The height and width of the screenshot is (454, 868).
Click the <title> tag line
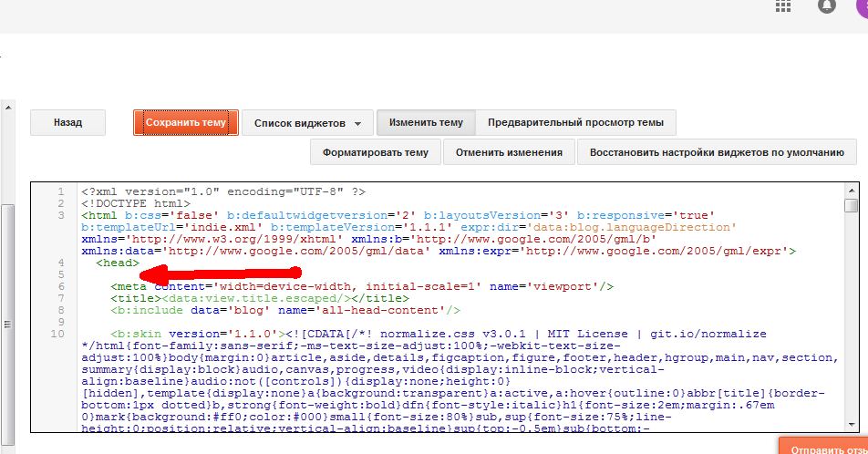tap(260, 298)
